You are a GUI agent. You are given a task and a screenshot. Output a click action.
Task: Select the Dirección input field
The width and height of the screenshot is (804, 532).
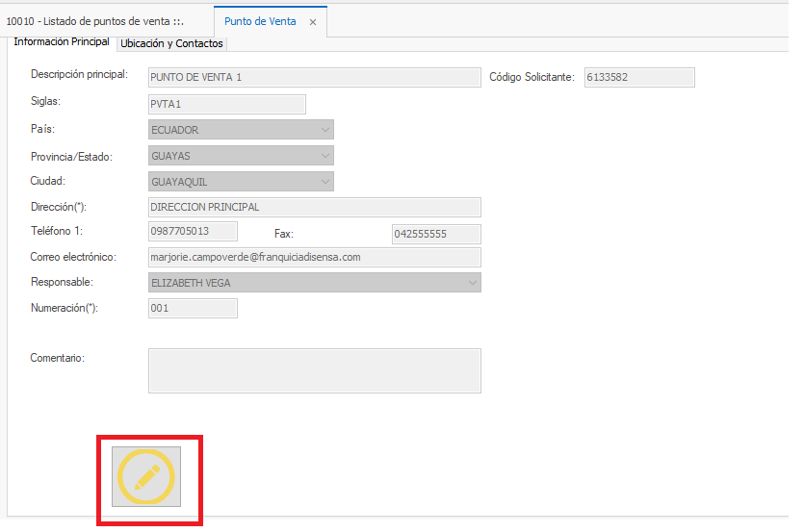pyautogui.click(x=314, y=207)
